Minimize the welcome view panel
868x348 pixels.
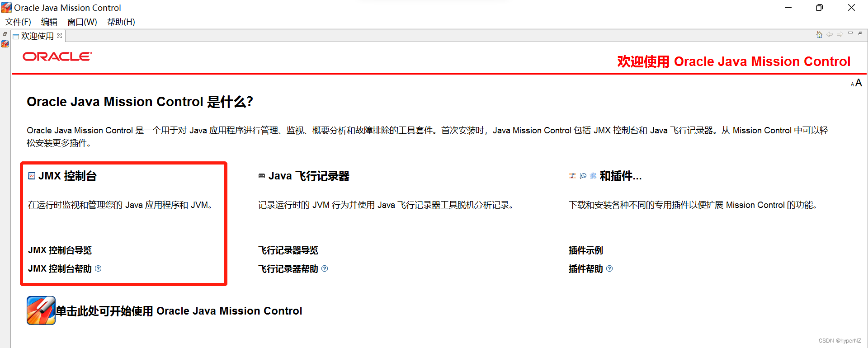pos(850,33)
